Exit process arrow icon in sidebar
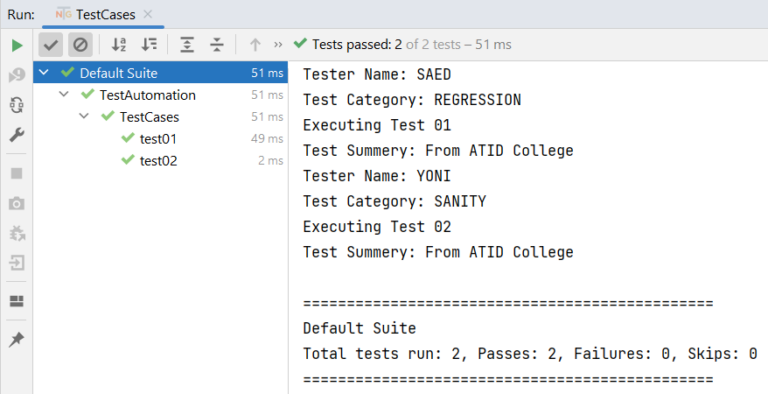This screenshot has height=394, width=768. tap(17, 263)
